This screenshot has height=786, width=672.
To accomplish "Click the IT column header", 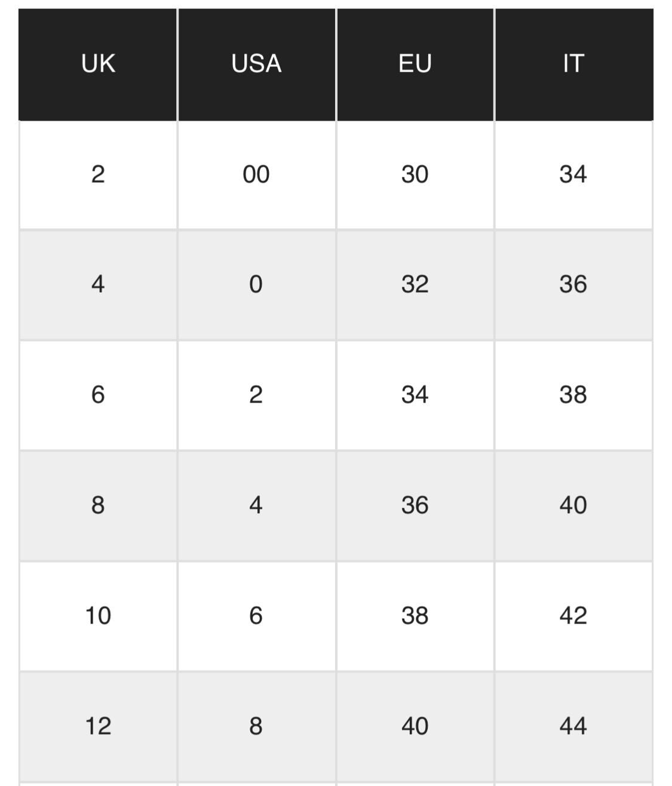I will [573, 63].
